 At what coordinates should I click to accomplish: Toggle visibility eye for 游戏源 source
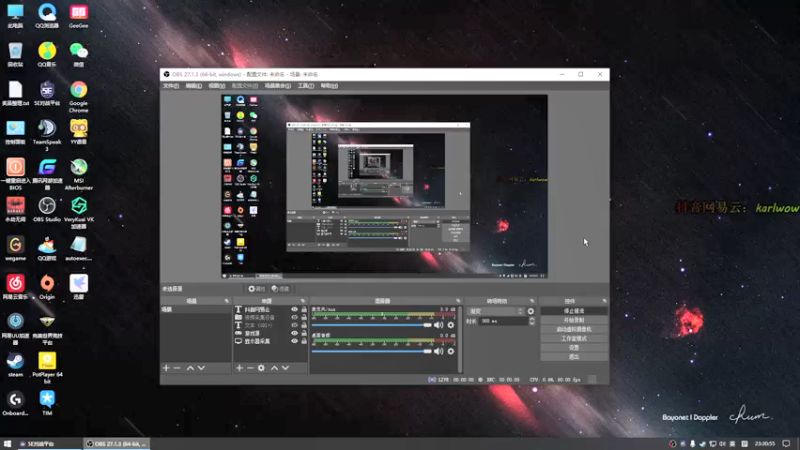coord(294,333)
